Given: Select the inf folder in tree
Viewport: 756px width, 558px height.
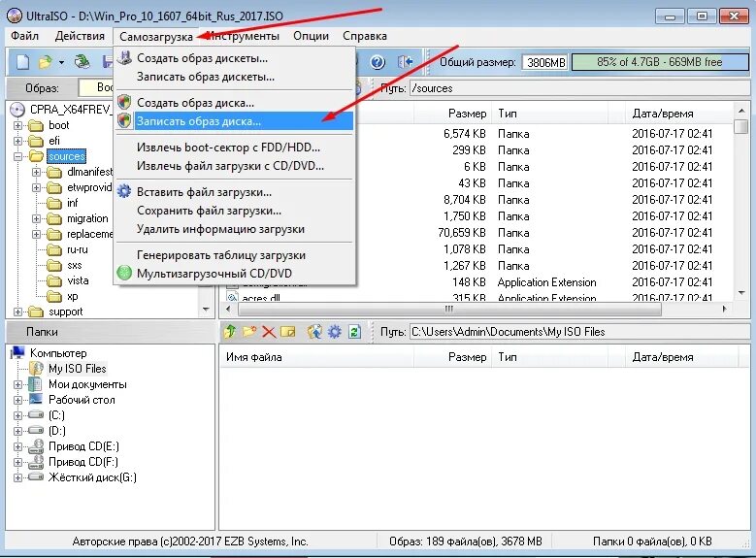Looking at the screenshot, I should (x=73, y=203).
